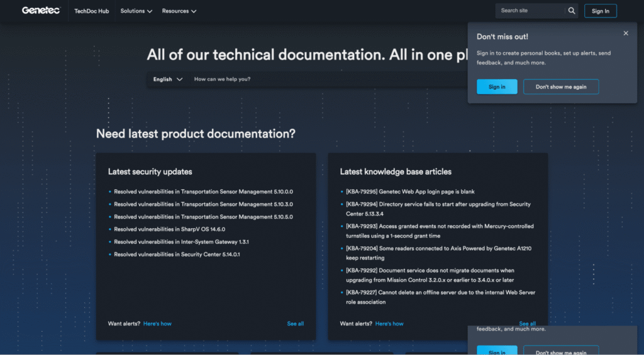Click Need latest product documentation heading
Screen dimensions: 644x355
pos(196,134)
